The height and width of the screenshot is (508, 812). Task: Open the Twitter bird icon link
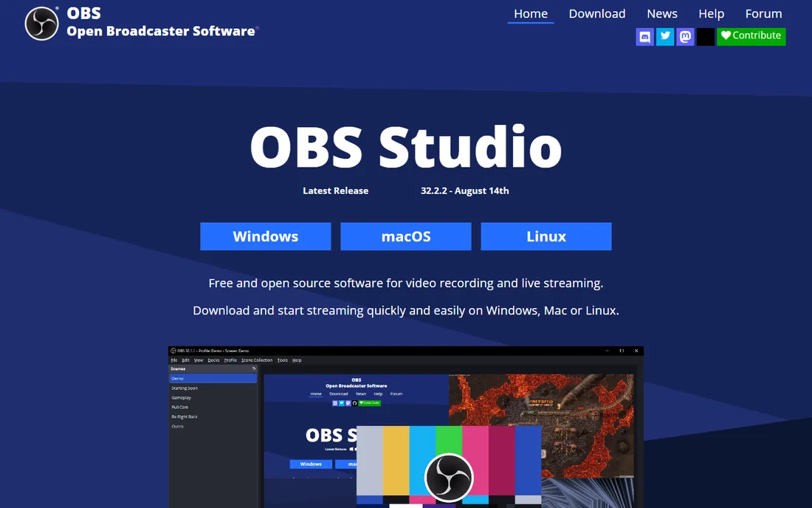(x=665, y=36)
